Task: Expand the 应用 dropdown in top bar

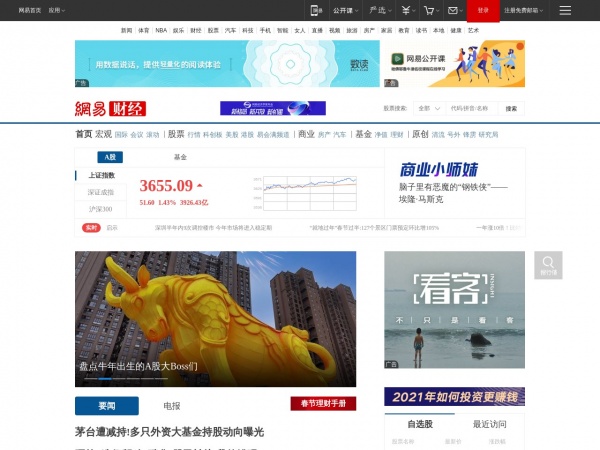Action: coord(57,10)
